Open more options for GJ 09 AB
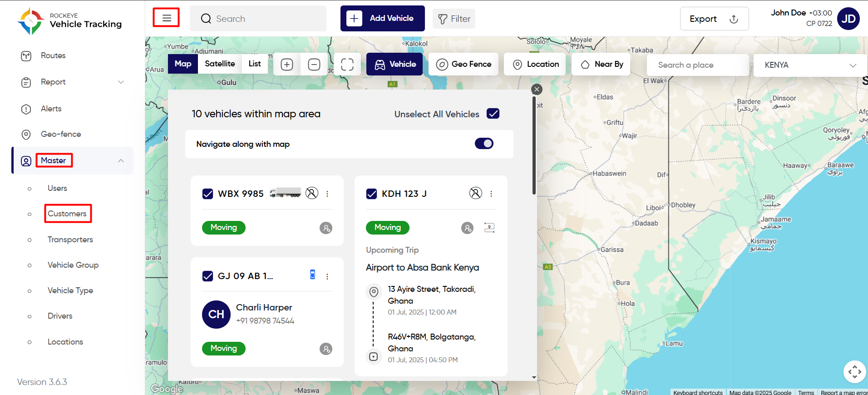Screen dimensions: 868x395 click(327, 276)
